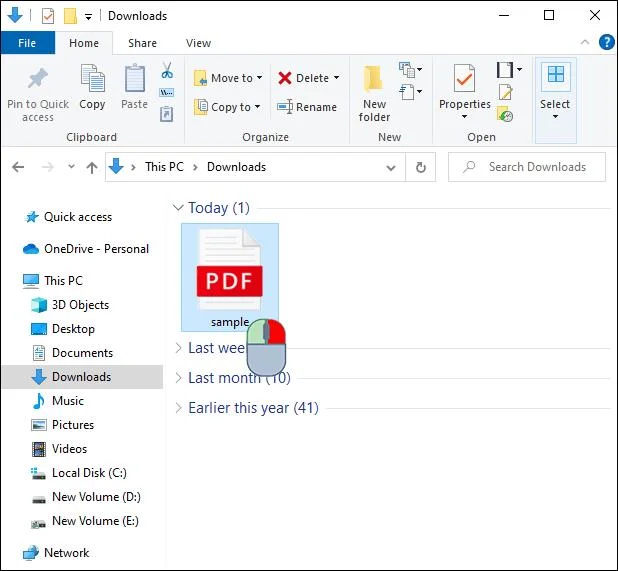Viewport: 618px width, 571px height.
Task: Open Videos folder in sidebar
Action: tap(59, 449)
